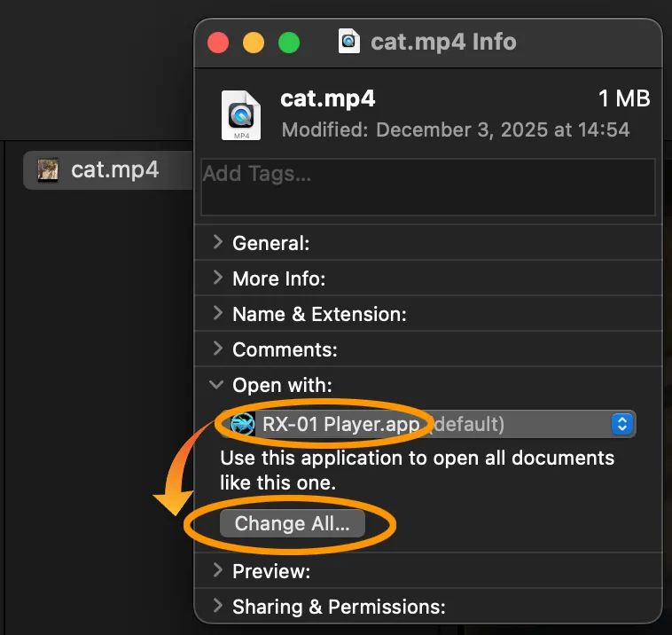The image size is (672, 635).
Task: Click the blue up-down arrows of app selector
Action: 622,424
